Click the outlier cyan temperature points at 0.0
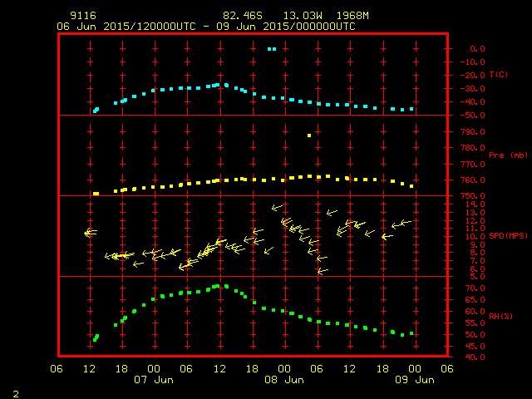This screenshot has width=532, height=399. (272, 49)
